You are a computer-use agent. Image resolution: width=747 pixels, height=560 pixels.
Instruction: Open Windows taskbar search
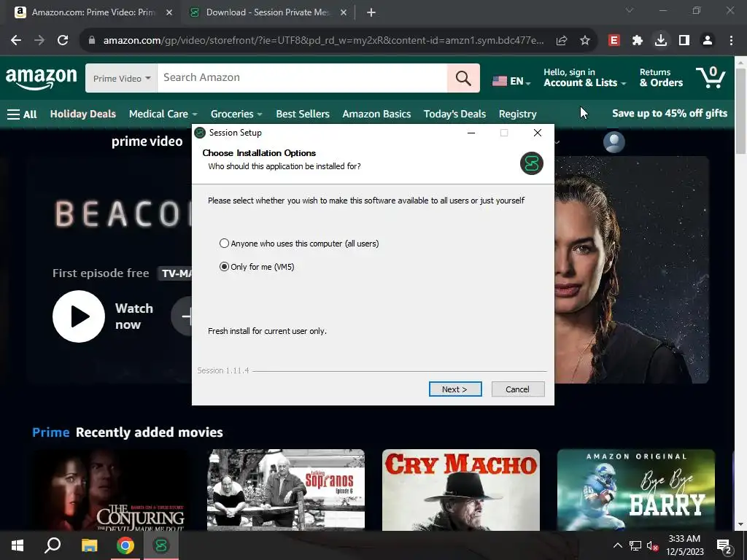click(53, 545)
